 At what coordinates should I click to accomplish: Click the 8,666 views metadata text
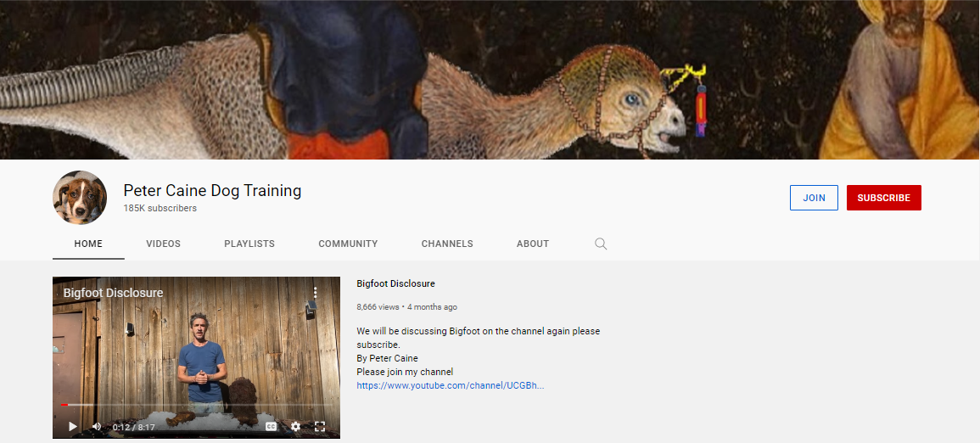tap(378, 306)
